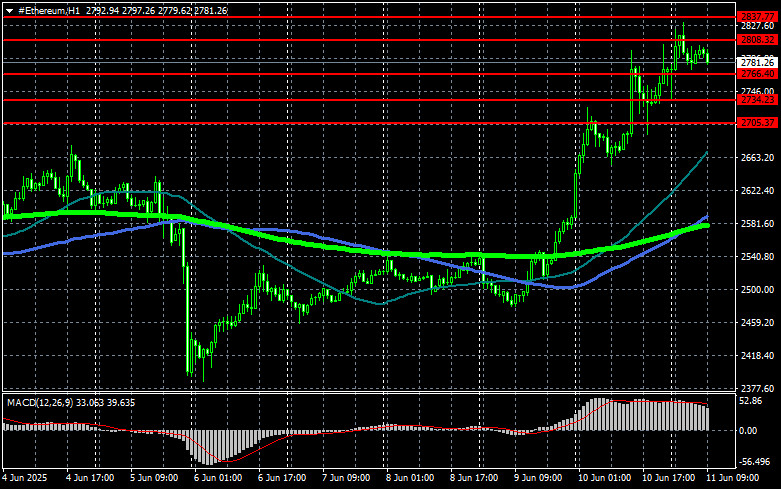781x489 pixels.
Task: Select the red 2705.37 price level label
Action: point(757,122)
